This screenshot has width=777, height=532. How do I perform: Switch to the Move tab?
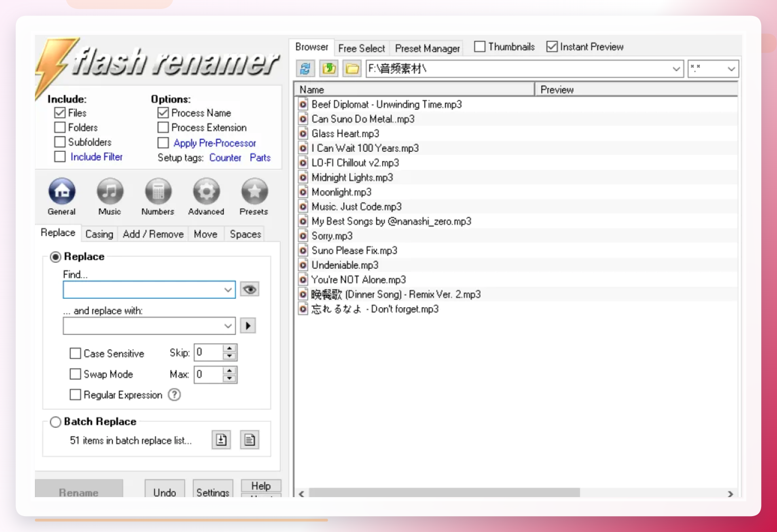click(x=205, y=234)
